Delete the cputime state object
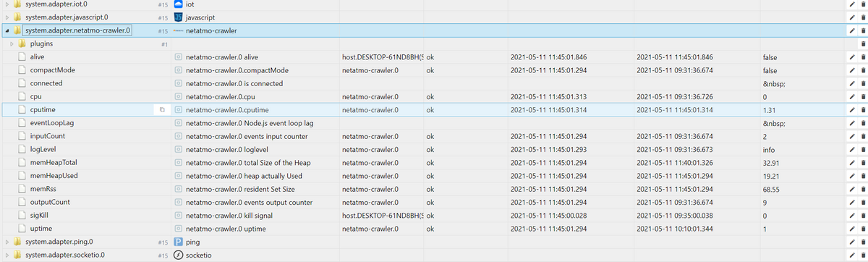 pyautogui.click(x=863, y=110)
